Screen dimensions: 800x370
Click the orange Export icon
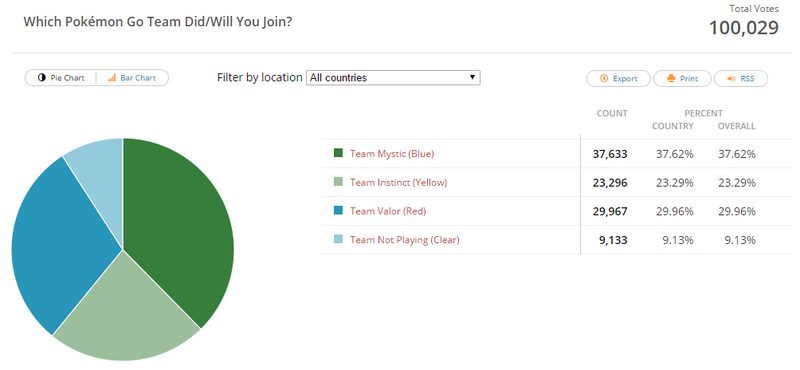tap(604, 79)
